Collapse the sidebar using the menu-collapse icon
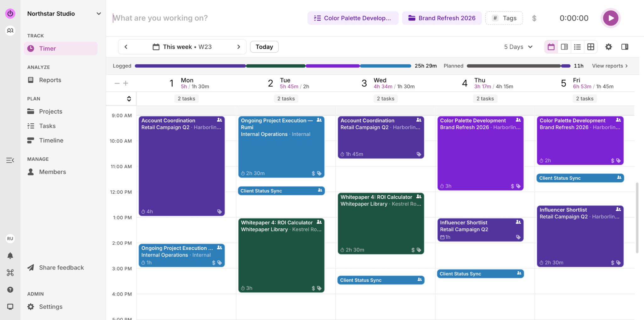Screen dimensions: 644x320 point(10,160)
